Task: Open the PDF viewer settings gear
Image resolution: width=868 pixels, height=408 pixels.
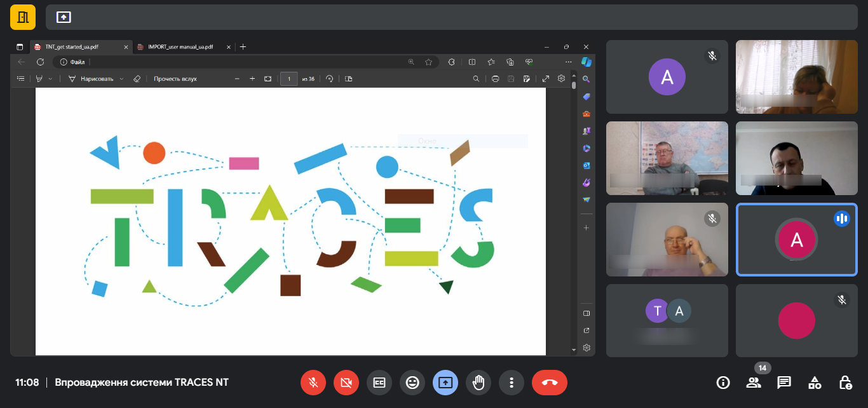Action: tap(561, 79)
